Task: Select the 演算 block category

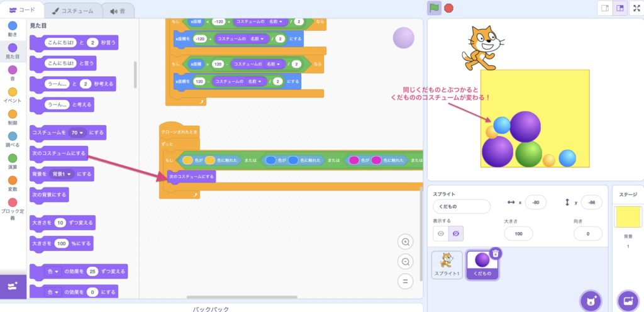Action: pyautogui.click(x=13, y=162)
